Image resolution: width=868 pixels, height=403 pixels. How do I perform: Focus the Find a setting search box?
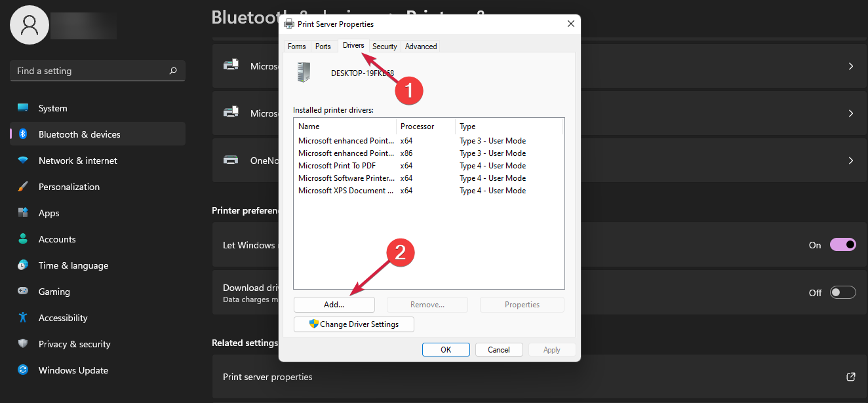coord(98,71)
